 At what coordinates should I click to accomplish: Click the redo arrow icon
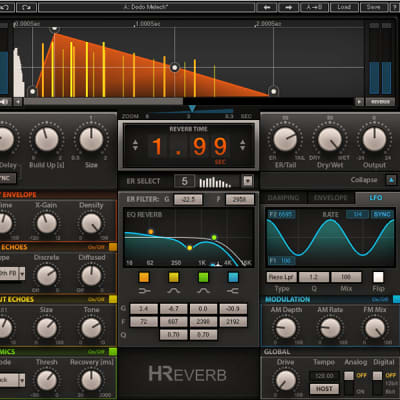26,7
